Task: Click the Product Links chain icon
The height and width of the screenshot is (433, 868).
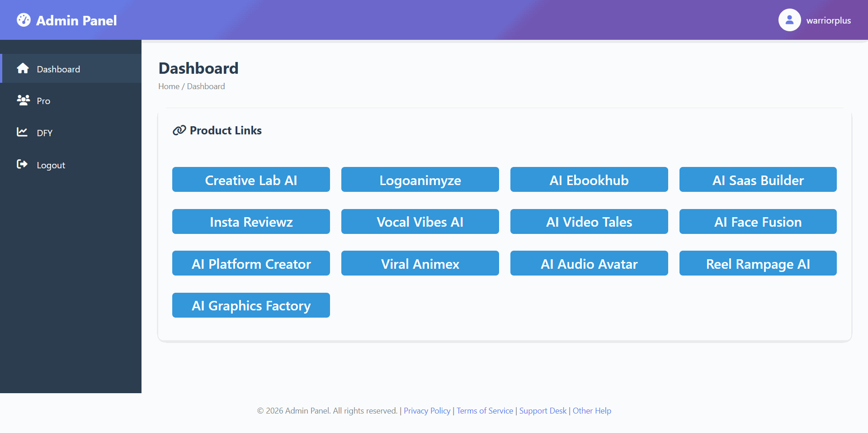Action: click(179, 130)
